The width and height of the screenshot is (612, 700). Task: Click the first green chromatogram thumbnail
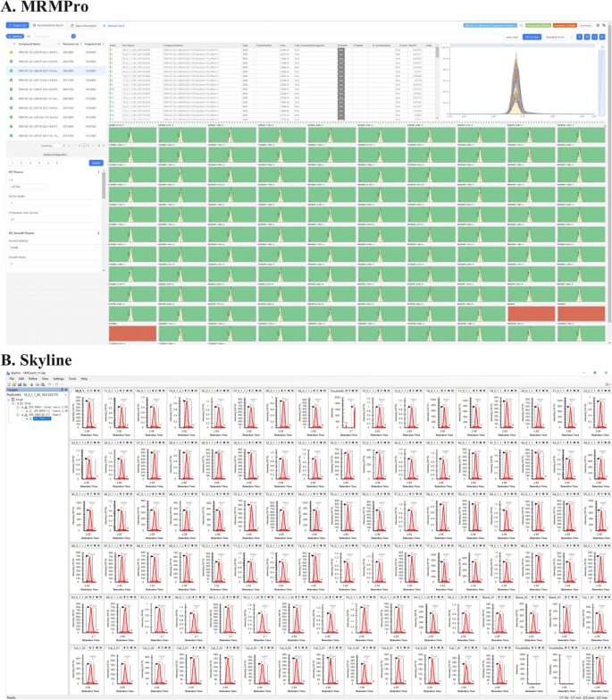point(132,135)
